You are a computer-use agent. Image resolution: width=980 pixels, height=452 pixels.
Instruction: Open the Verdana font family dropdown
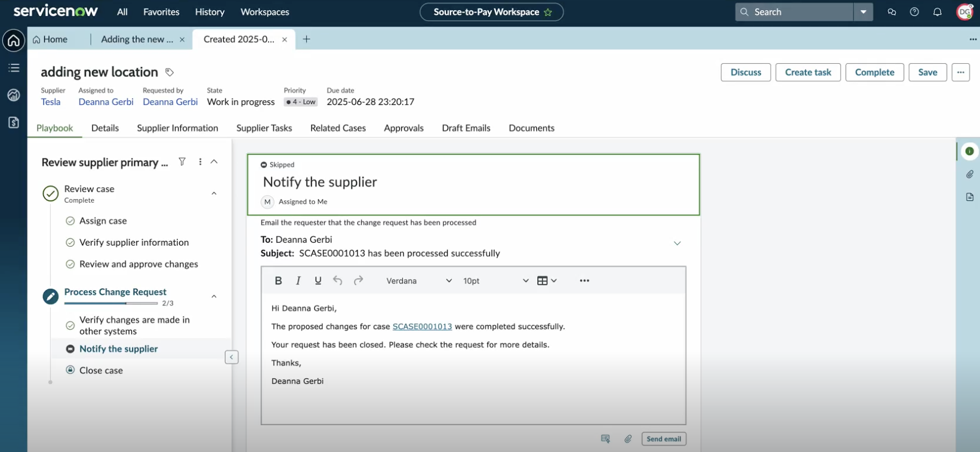click(x=418, y=281)
